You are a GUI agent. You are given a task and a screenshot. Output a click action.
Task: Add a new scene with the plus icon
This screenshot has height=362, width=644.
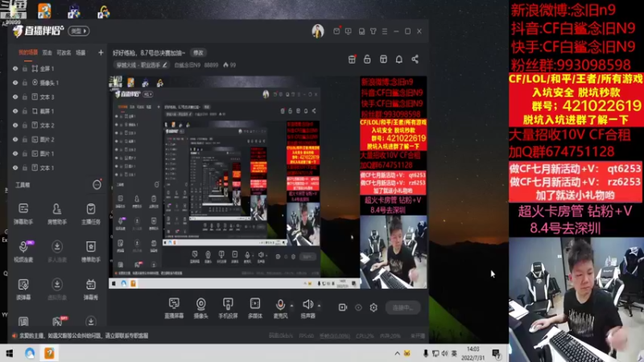101,52
